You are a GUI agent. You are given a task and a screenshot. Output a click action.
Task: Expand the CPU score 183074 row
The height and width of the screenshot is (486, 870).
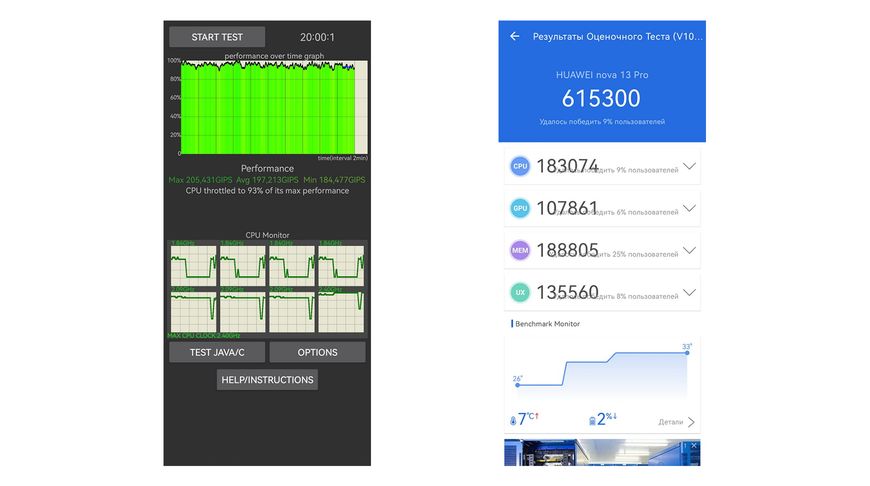point(689,166)
